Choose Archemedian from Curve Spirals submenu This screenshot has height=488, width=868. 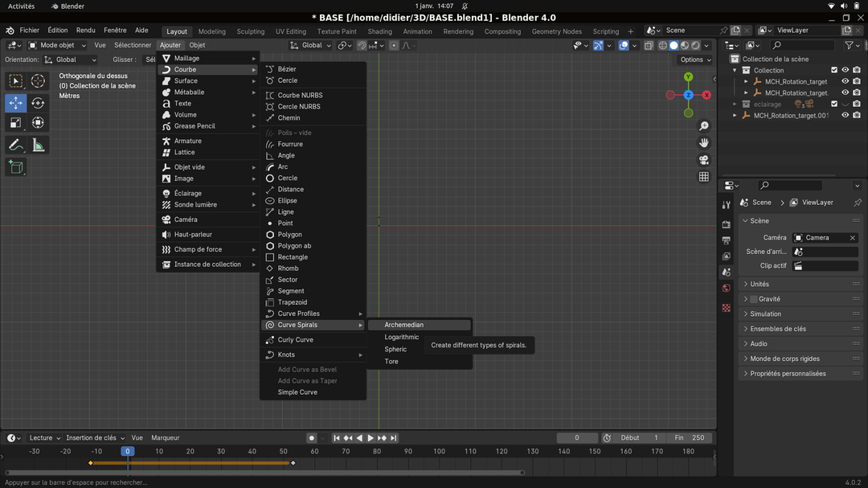pos(403,325)
